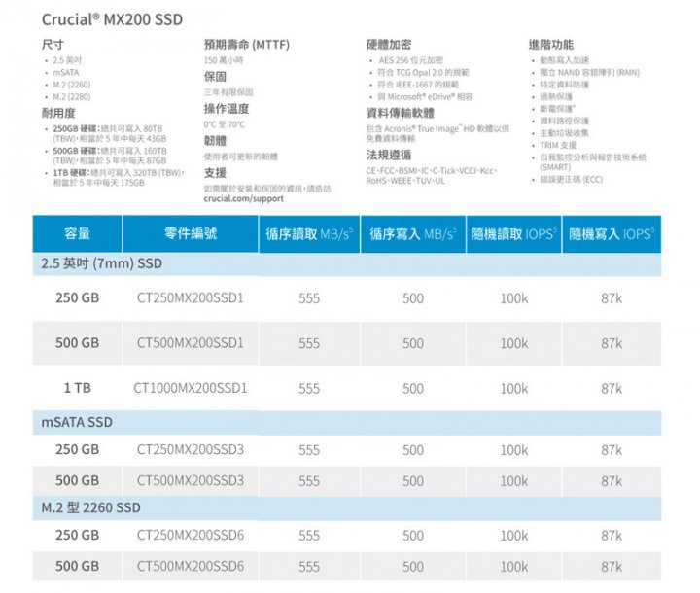Click the TRIM 支援 feature bullet

coord(558,146)
